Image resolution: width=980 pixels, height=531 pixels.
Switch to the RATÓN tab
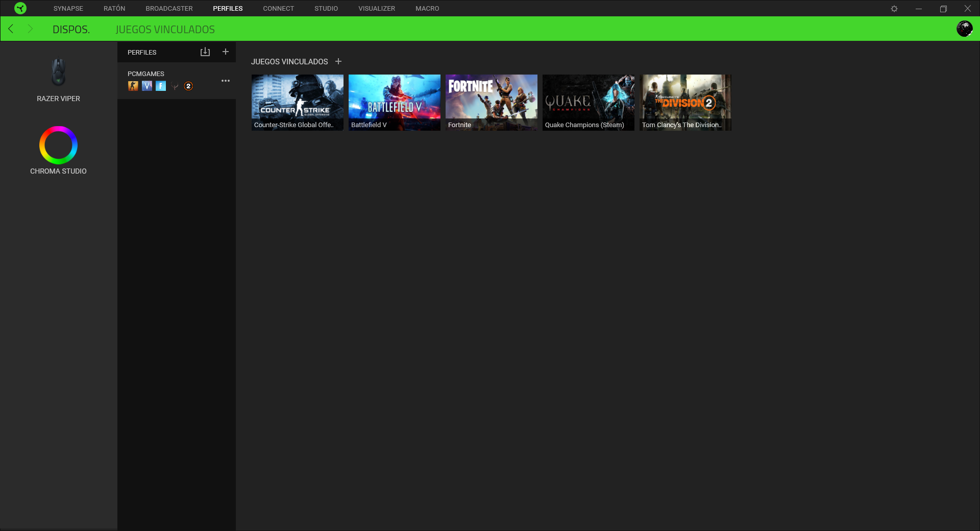[114, 9]
